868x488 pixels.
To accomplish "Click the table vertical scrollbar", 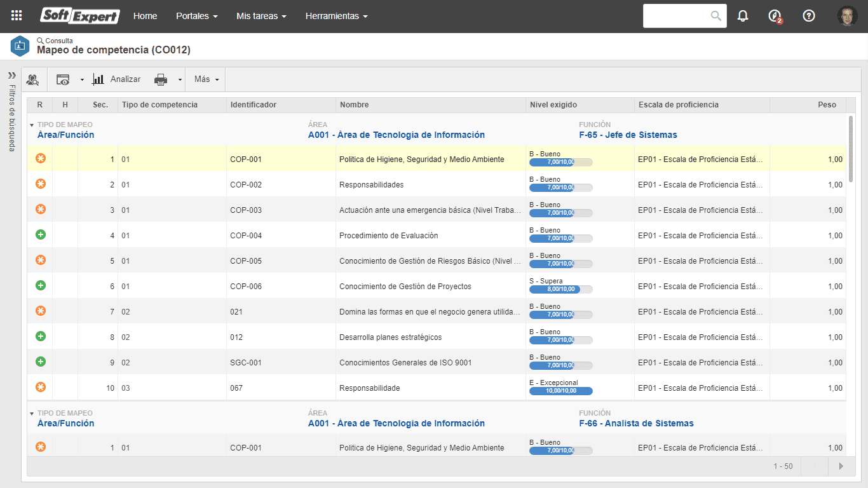I will pos(851,149).
